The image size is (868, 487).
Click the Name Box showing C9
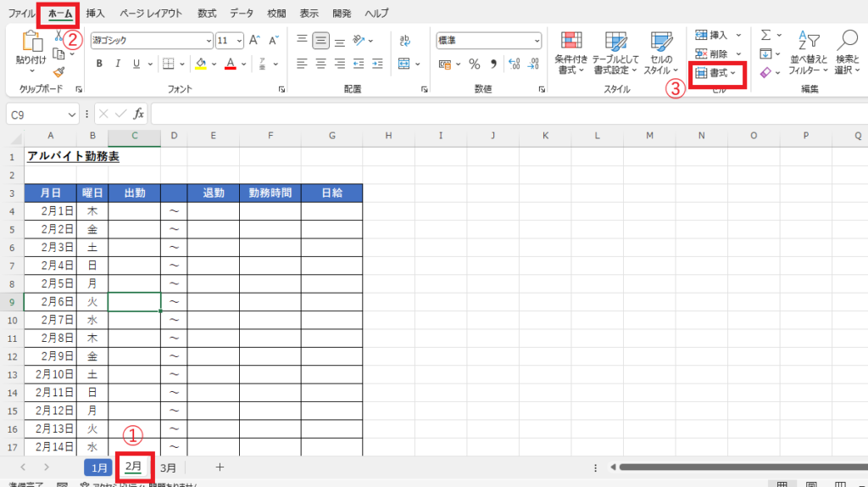click(42, 115)
